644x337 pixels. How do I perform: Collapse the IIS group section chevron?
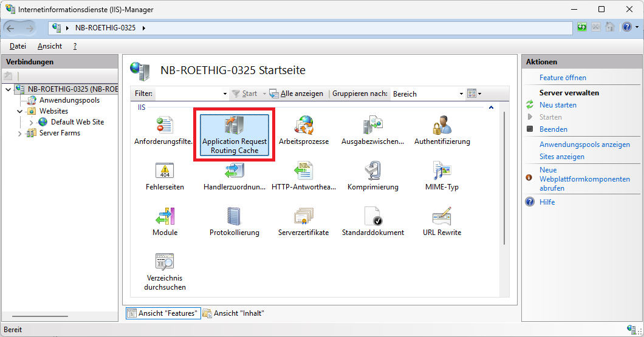click(491, 107)
